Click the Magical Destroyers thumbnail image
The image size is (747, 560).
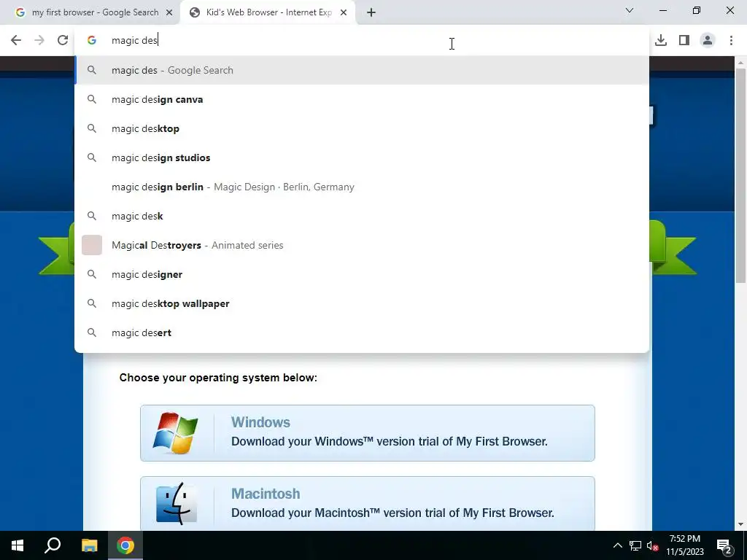[92, 245]
